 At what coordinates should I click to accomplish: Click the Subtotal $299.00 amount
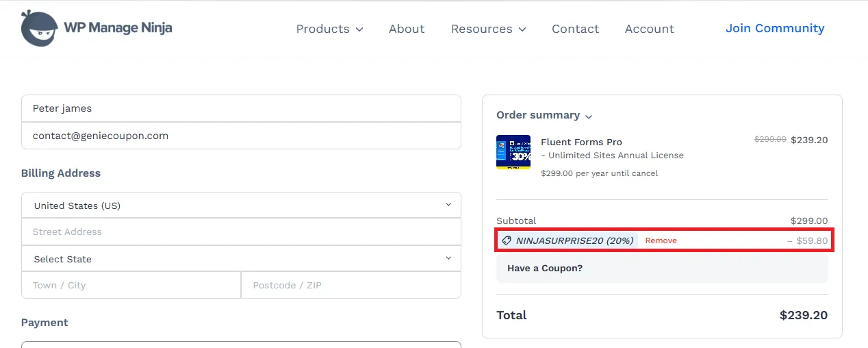(809, 221)
